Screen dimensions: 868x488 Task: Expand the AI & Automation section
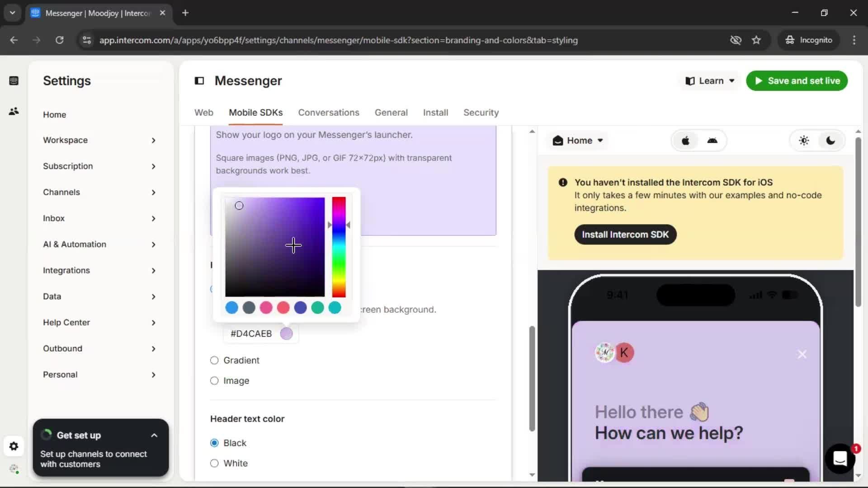[99, 244]
